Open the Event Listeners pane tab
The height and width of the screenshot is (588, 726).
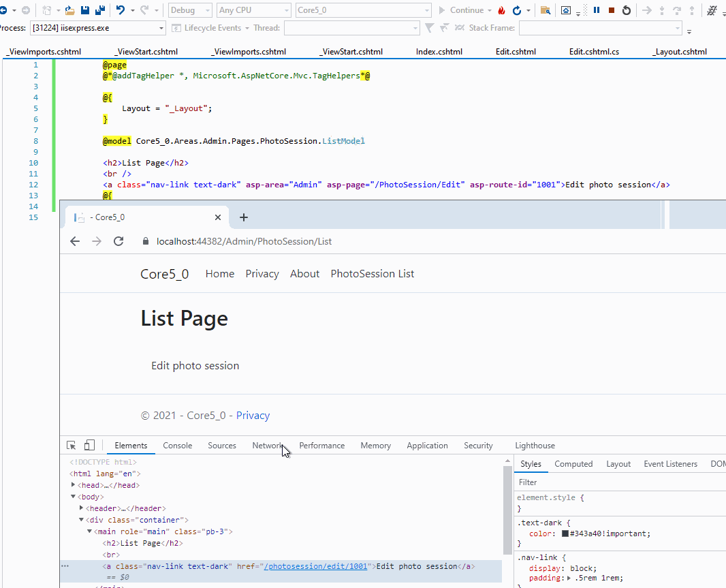670,464
